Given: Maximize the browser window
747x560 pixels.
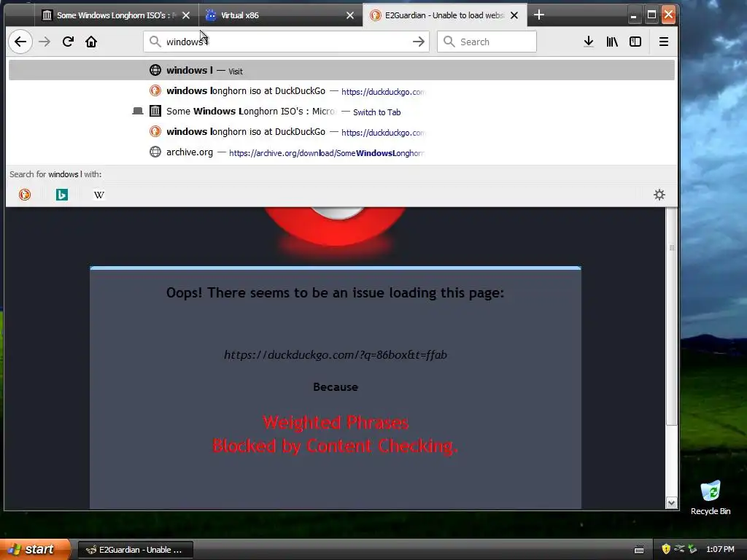Looking at the screenshot, I should [x=651, y=15].
